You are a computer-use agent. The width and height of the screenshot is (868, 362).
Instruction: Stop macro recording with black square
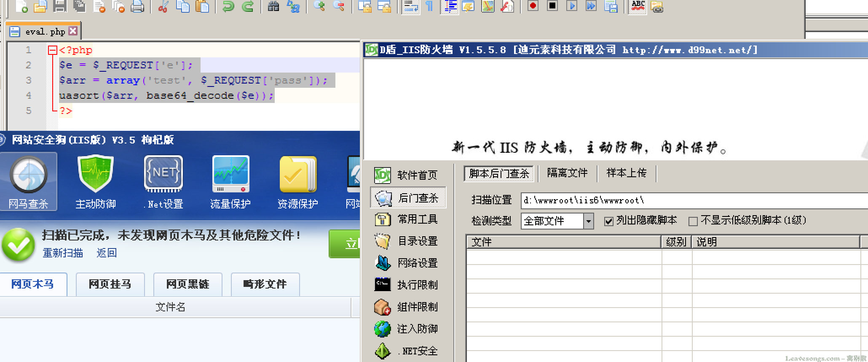[x=552, y=6]
